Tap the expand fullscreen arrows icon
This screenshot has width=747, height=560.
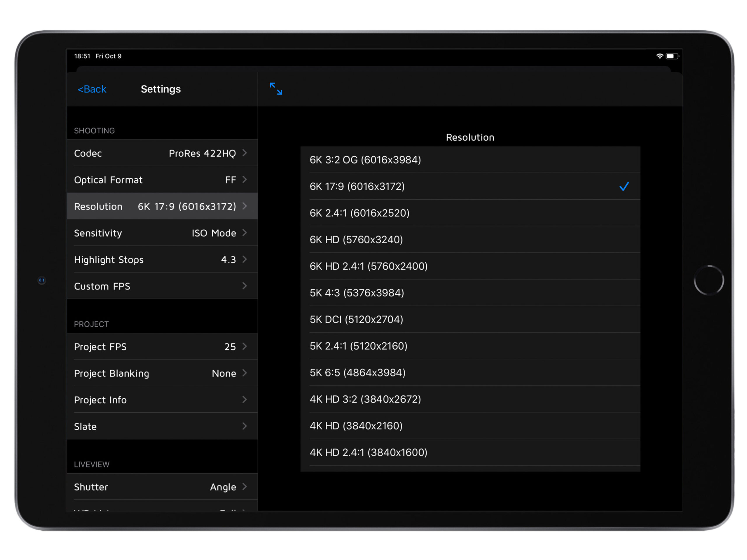coord(275,88)
